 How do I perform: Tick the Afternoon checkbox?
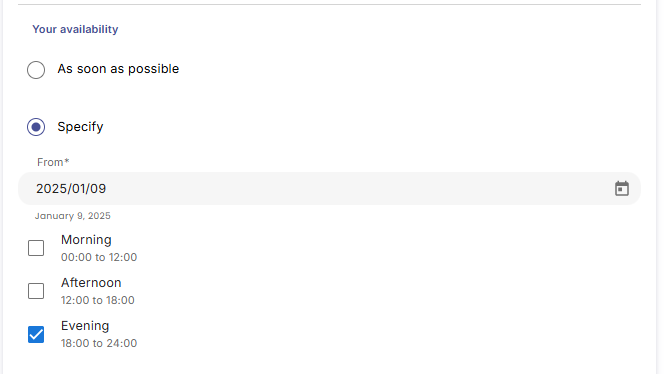tap(36, 291)
